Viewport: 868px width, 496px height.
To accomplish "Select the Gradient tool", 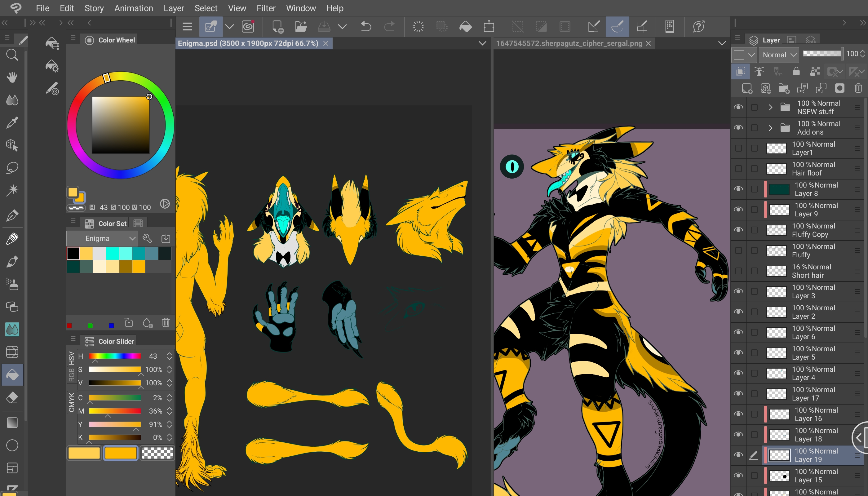I will [x=12, y=423].
